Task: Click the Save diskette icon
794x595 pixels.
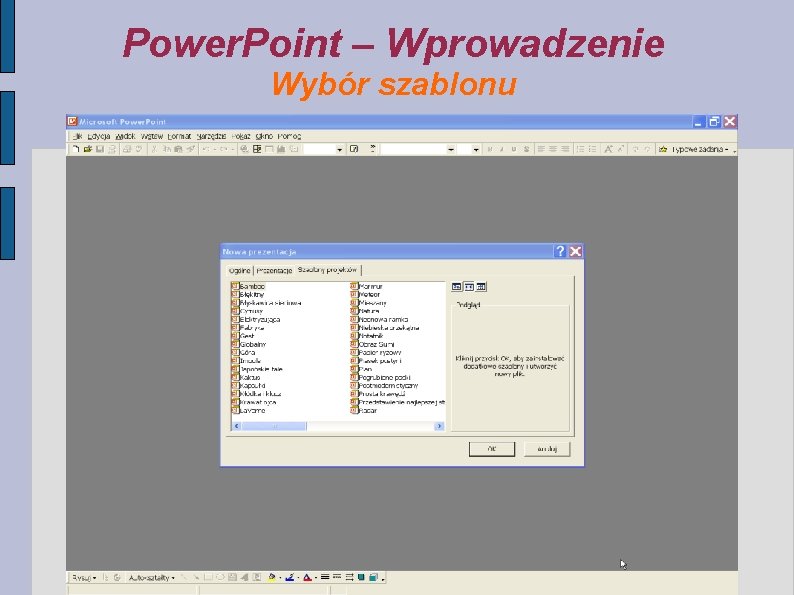Action: click(100, 149)
